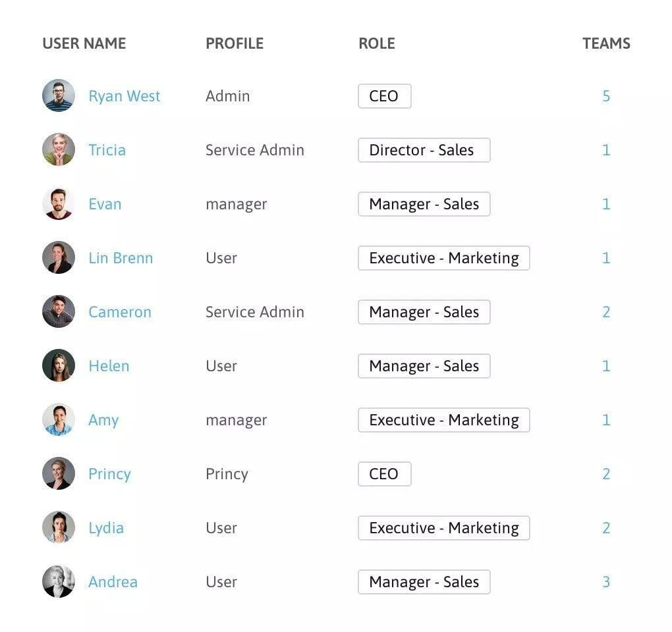Screen dimensions: 672x632
Task: Click Ryan West's profile avatar
Action: (59, 96)
